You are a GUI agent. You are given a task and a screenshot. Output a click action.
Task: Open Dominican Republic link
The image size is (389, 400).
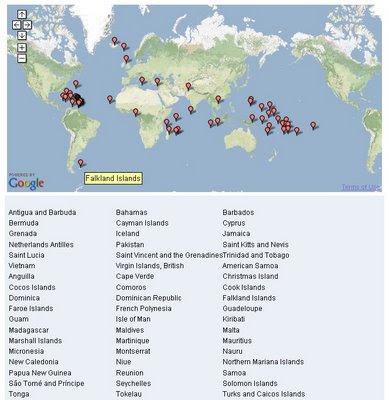[x=149, y=298]
